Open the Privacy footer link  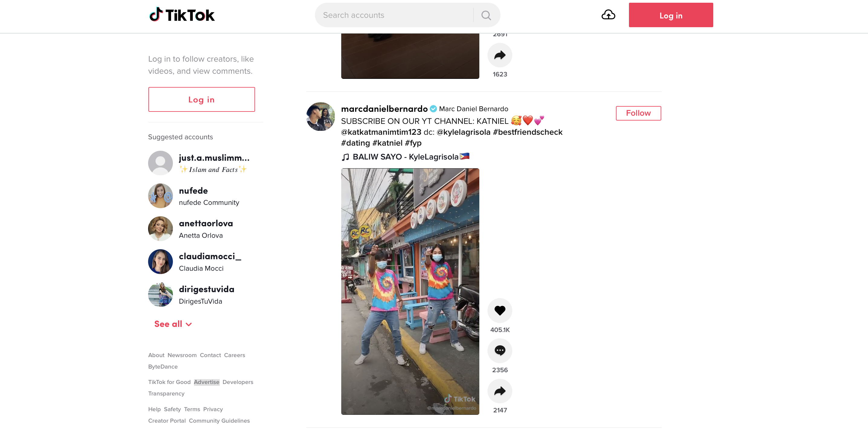click(x=213, y=409)
